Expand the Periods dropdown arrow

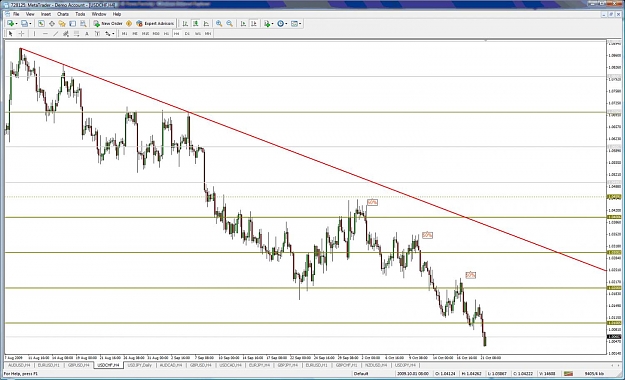(x=286, y=24)
